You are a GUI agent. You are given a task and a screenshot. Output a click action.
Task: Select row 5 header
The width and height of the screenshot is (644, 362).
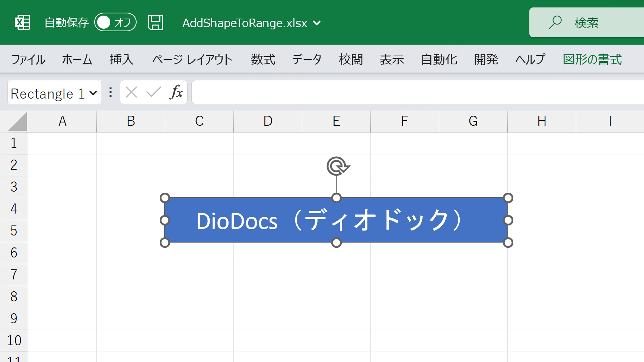tap(14, 231)
